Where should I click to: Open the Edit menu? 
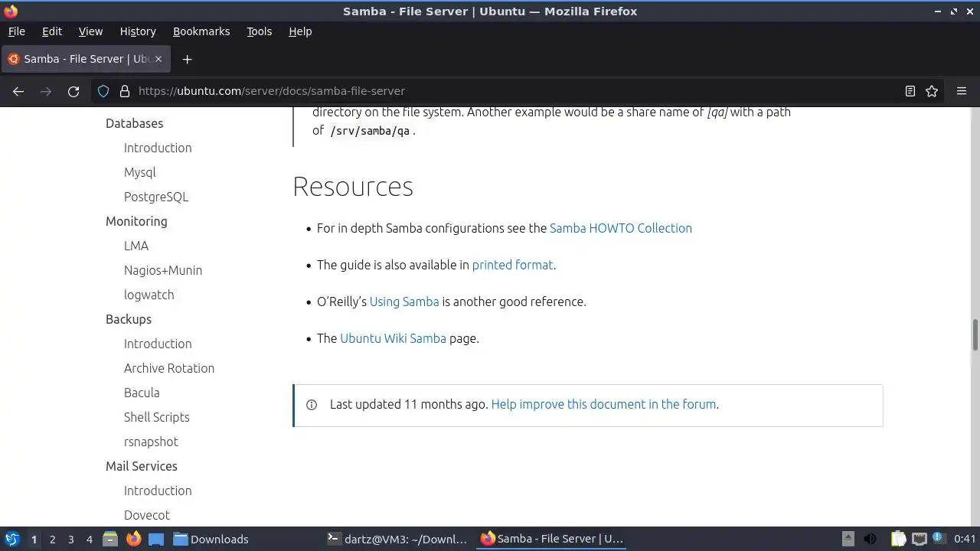(x=52, y=31)
